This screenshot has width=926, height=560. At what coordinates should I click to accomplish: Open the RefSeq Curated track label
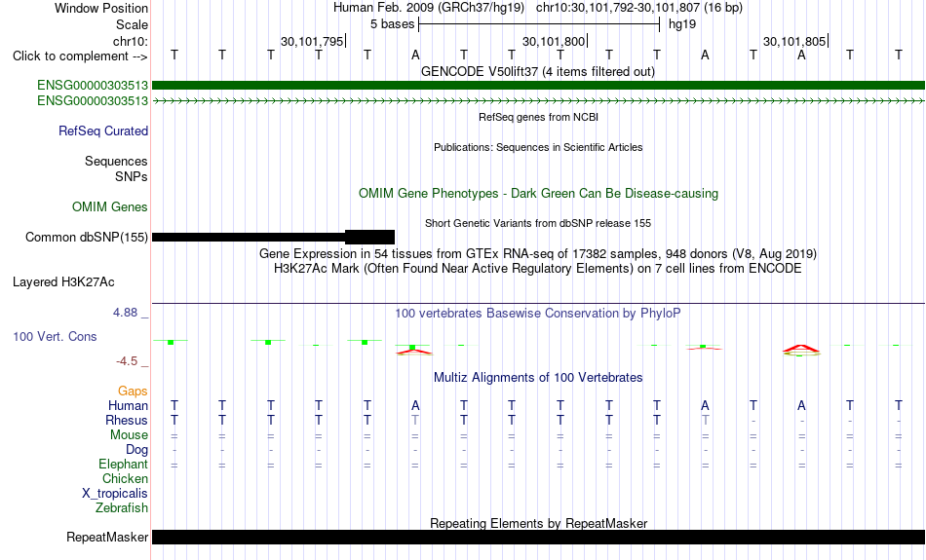click(103, 131)
